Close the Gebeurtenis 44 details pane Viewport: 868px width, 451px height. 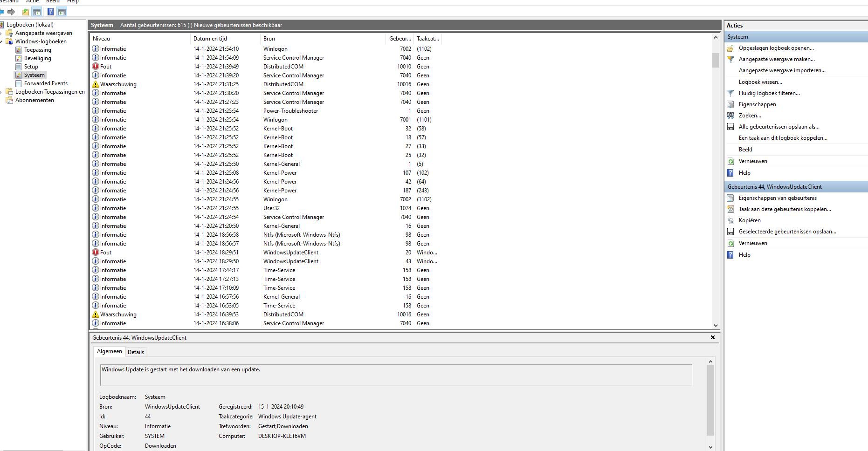(x=712, y=337)
